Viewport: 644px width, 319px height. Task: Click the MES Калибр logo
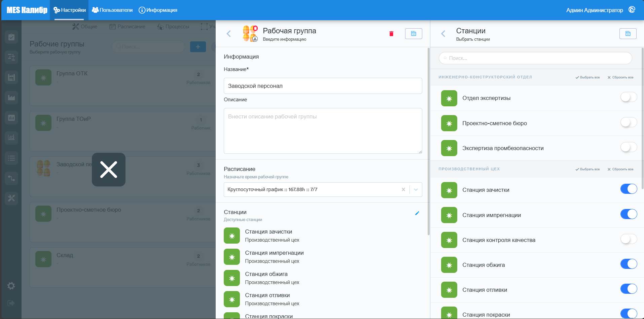point(27,10)
